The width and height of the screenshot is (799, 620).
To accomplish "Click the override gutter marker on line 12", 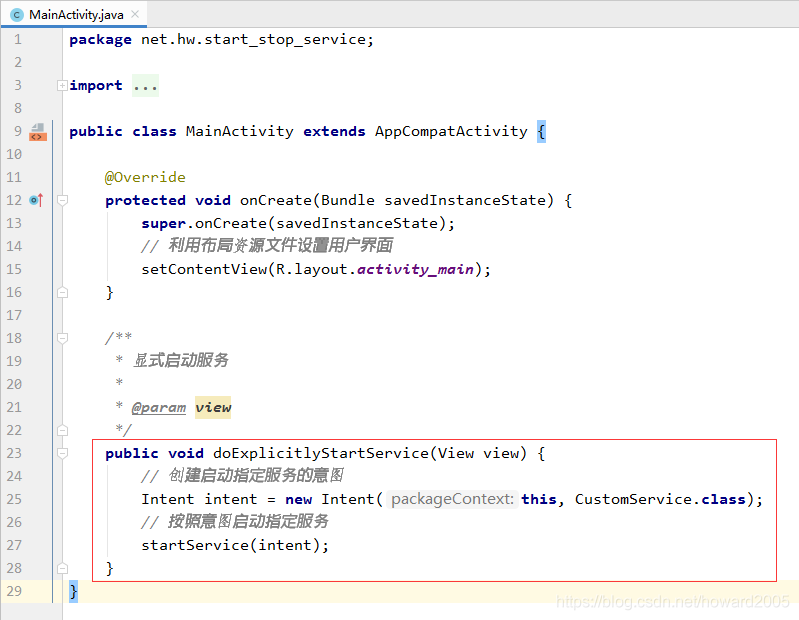I will [x=36, y=200].
